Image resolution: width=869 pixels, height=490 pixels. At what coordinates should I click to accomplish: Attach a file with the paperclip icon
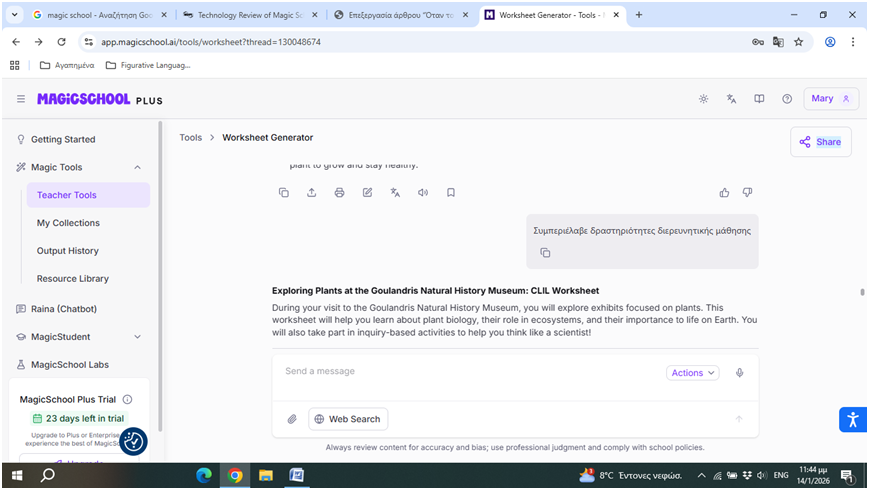[x=292, y=419]
